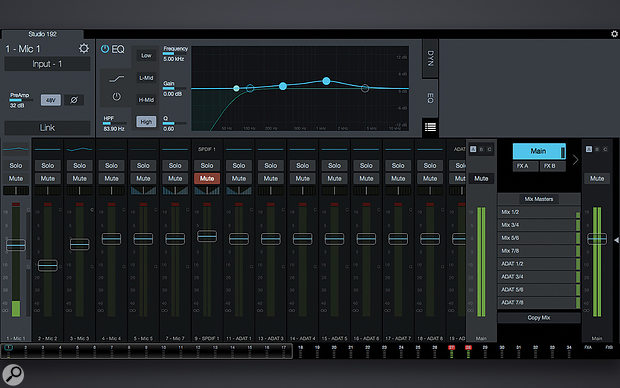The width and height of the screenshot is (620, 388).
Task: Mute the 9 - SPDIF 1 channel
Action: tap(207, 178)
